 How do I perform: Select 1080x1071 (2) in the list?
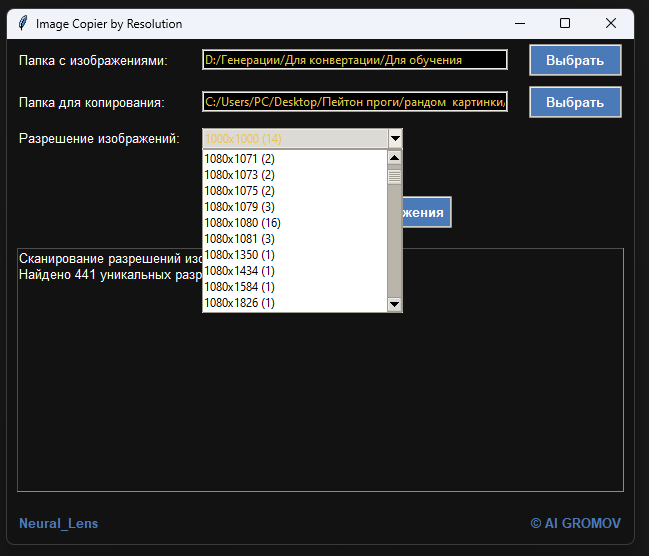[295, 159]
